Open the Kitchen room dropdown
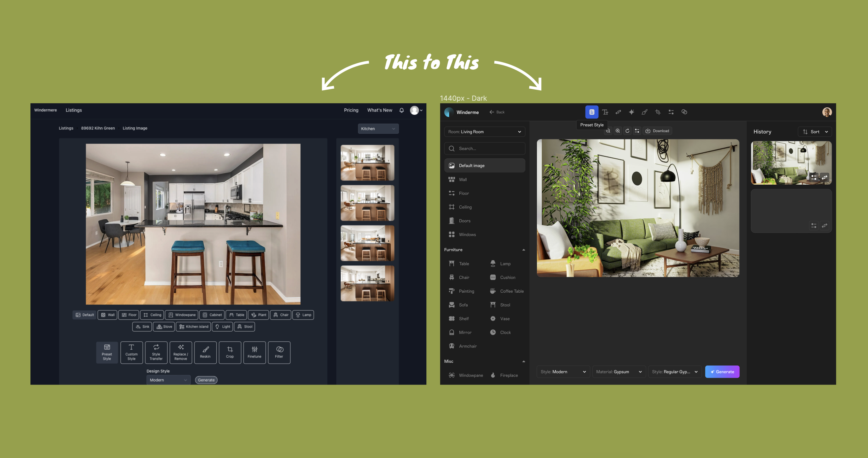Viewport: 868px width, 458px height. [378, 129]
